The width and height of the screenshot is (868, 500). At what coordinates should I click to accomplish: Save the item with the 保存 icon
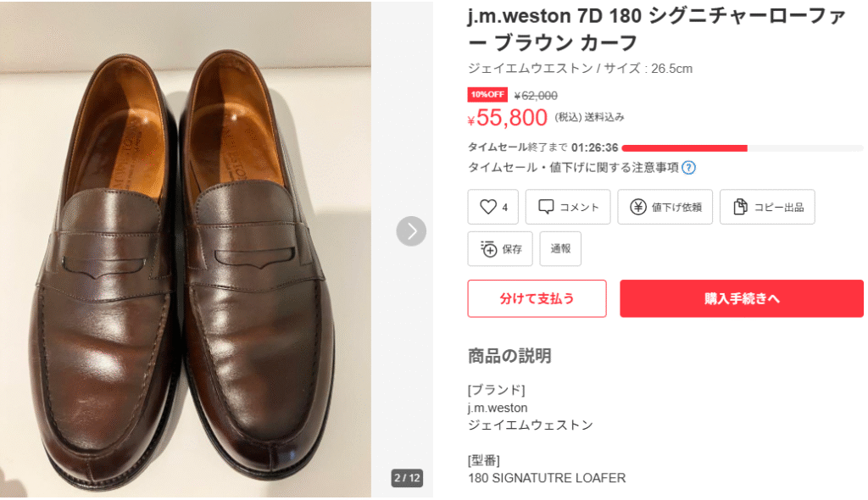click(x=488, y=248)
